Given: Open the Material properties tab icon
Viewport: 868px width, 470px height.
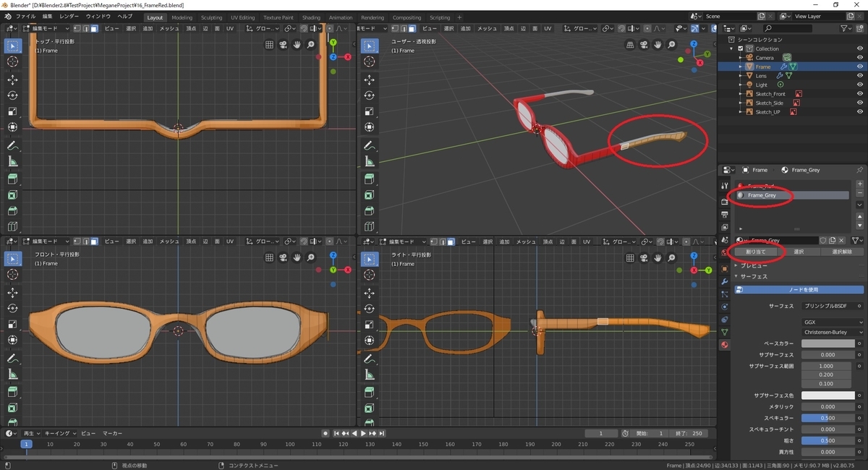Looking at the screenshot, I should pos(724,345).
